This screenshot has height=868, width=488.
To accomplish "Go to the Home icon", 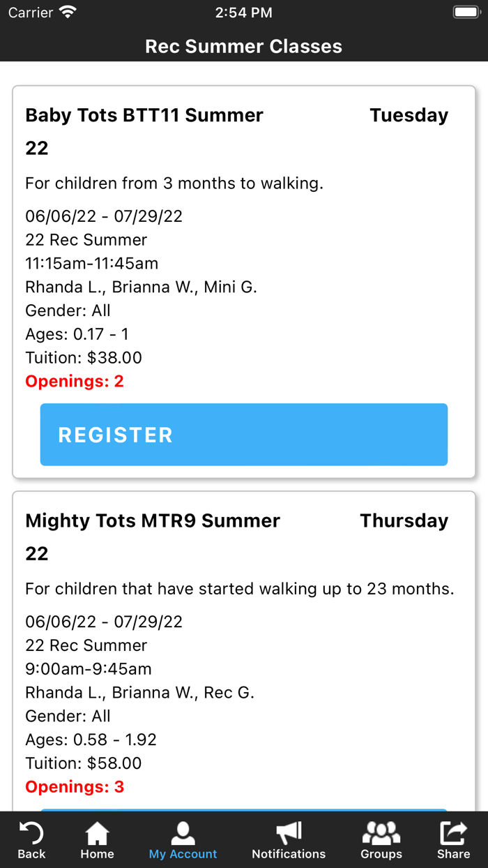I will (x=97, y=832).
